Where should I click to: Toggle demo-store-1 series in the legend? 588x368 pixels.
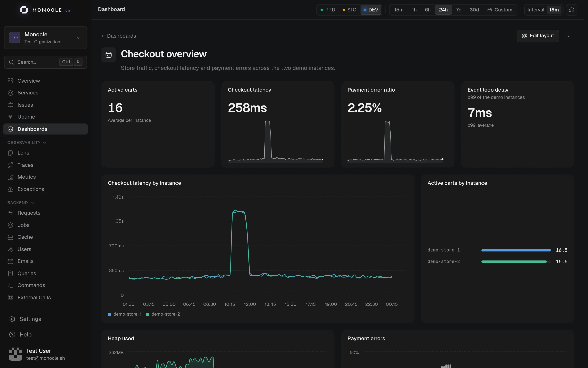coord(124,314)
